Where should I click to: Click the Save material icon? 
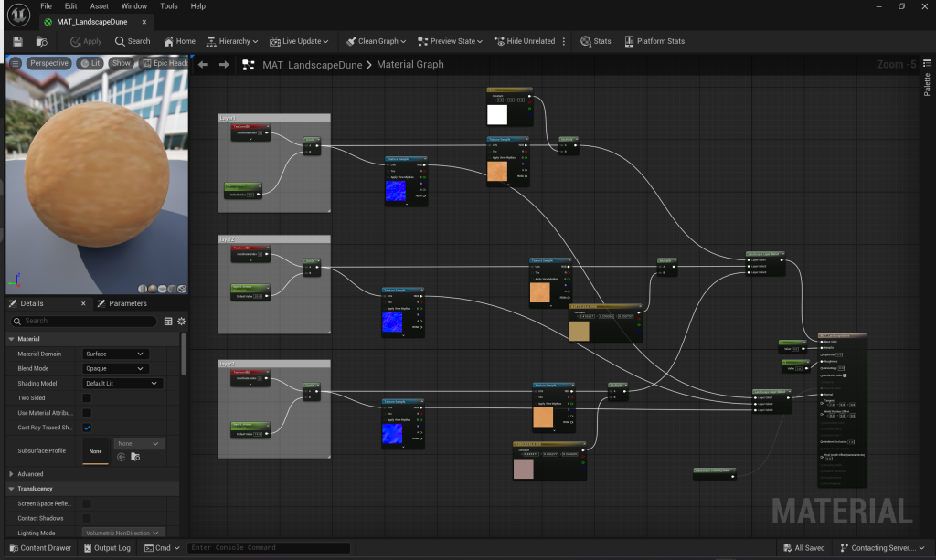coord(18,41)
